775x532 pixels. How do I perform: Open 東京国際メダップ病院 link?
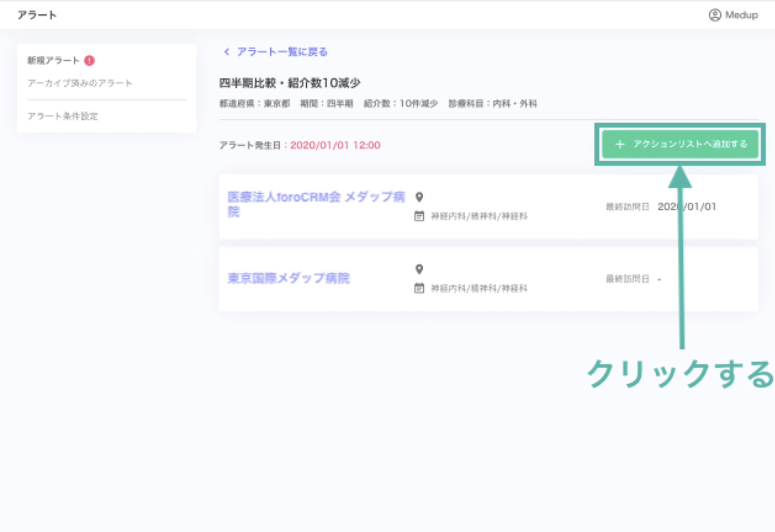[288, 278]
